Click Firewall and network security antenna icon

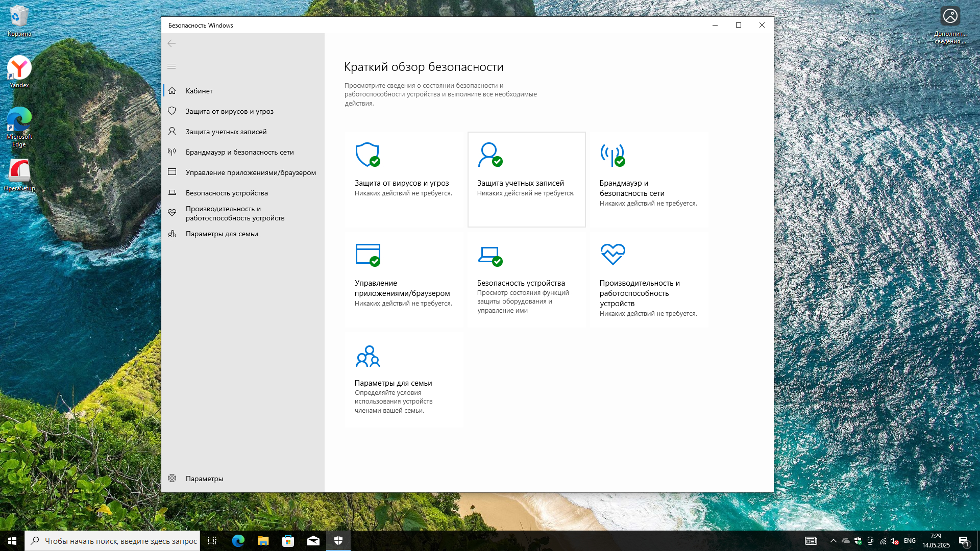pyautogui.click(x=612, y=155)
